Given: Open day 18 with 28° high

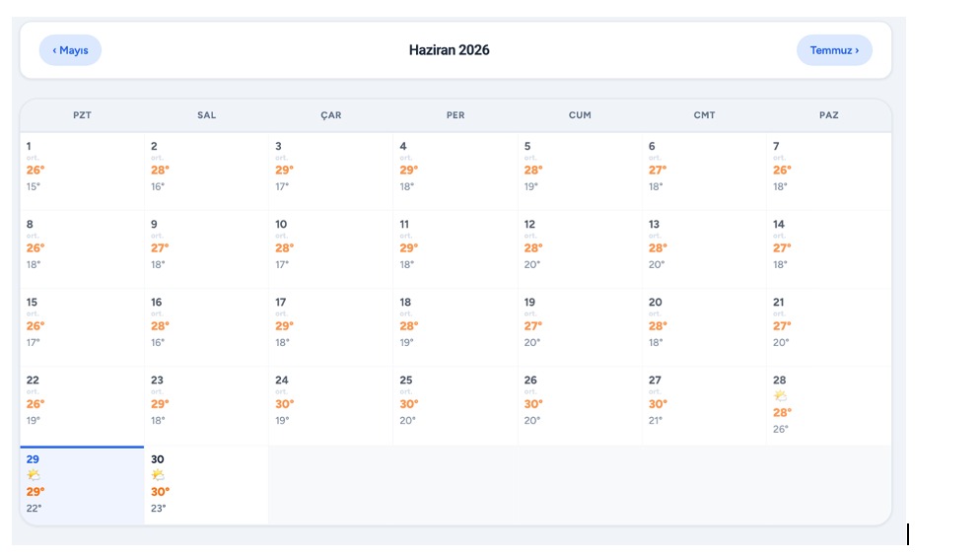Looking at the screenshot, I should pyautogui.click(x=455, y=327).
